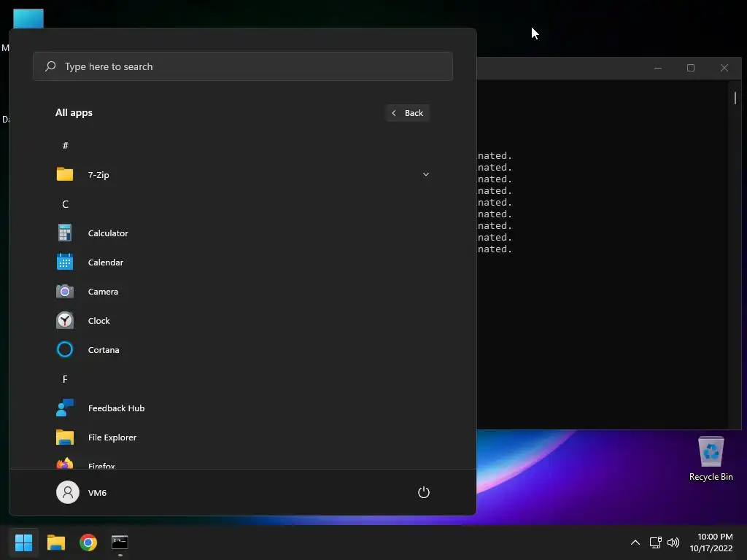The height and width of the screenshot is (560, 747).
Task: Click the VM6 account name
Action: (97, 493)
